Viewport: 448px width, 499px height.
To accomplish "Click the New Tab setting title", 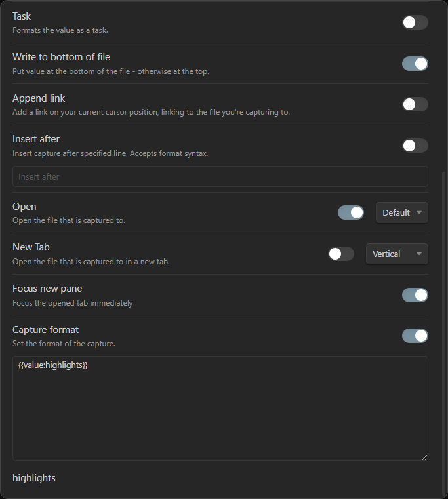I will point(31,247).
